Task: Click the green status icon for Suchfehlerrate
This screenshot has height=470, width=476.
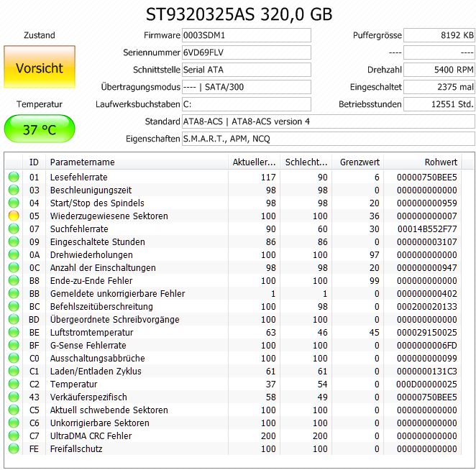Action: tap(14, 229)
